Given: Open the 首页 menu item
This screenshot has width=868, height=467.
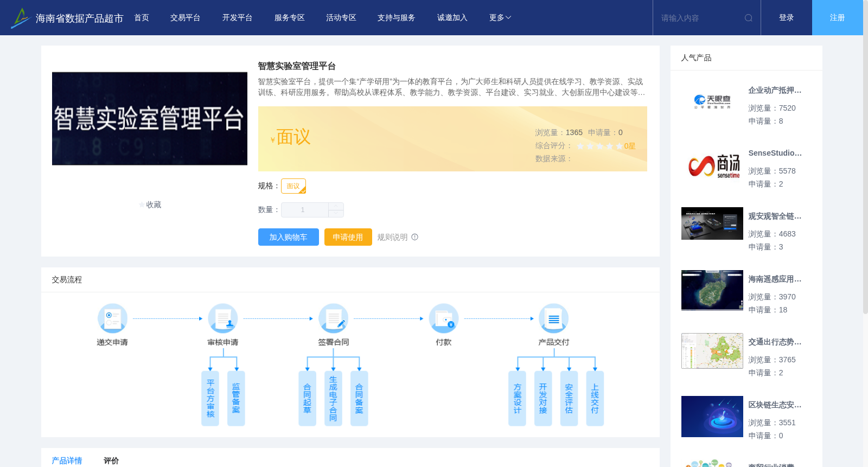Looking at the screenshot, I should 142,18.
